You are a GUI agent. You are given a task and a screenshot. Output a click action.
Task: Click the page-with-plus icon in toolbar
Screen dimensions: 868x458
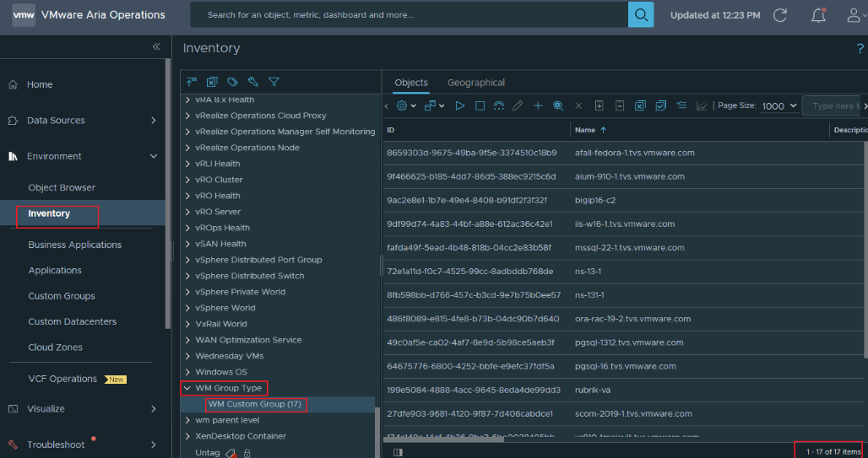[x=599, y=105]
